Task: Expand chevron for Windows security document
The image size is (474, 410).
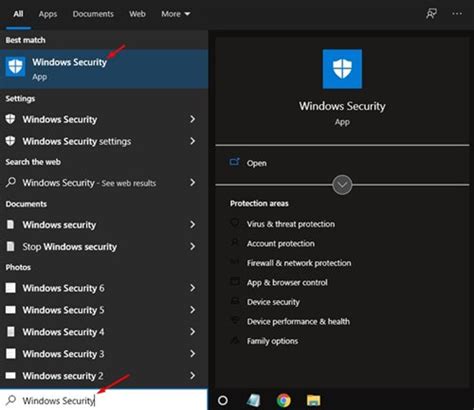Action: [192, 225]
